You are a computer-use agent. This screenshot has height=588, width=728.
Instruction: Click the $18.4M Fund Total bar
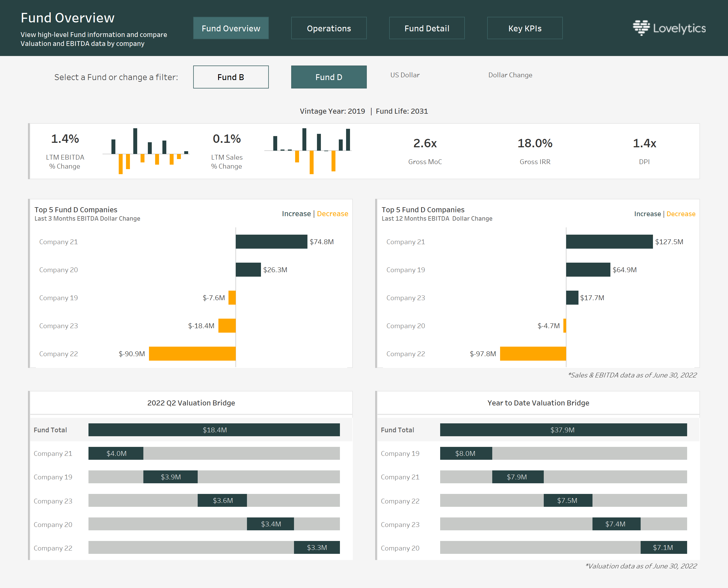(x=214, y=430)
